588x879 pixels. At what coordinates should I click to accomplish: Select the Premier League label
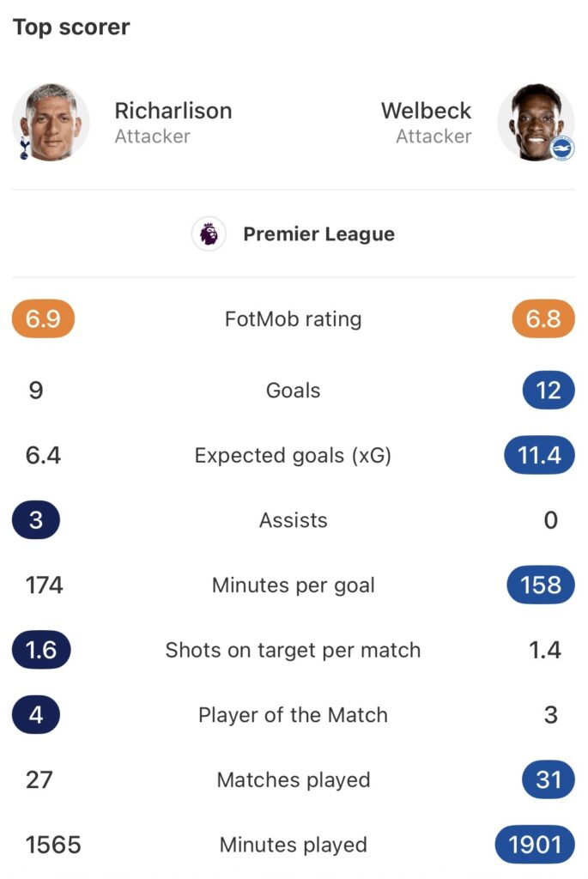click(x=318, y=234)
